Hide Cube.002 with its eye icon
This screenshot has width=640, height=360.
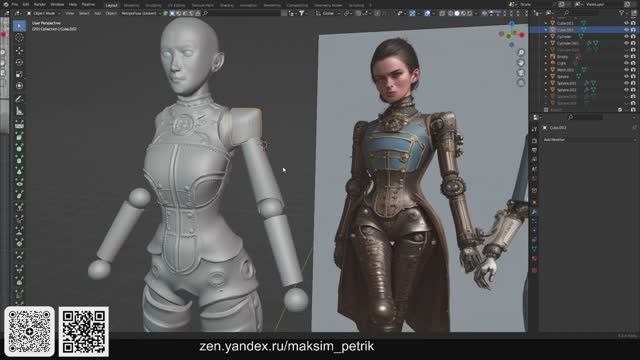(626, 30)
